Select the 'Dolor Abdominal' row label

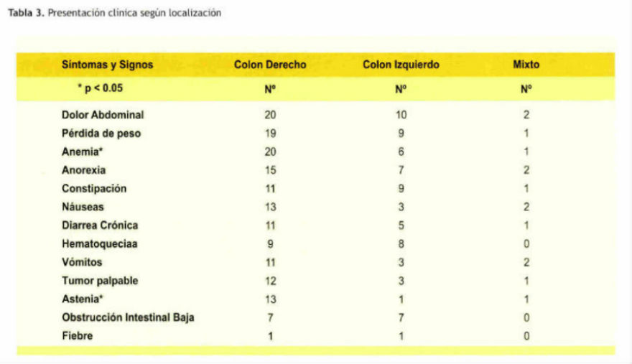103,115
